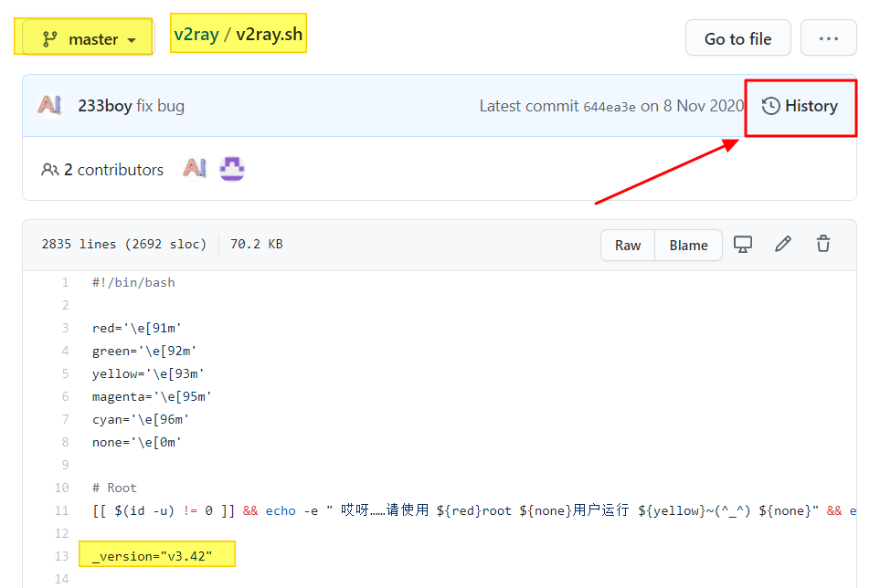Click the 233boy commit author avatar

coord(49,106)
